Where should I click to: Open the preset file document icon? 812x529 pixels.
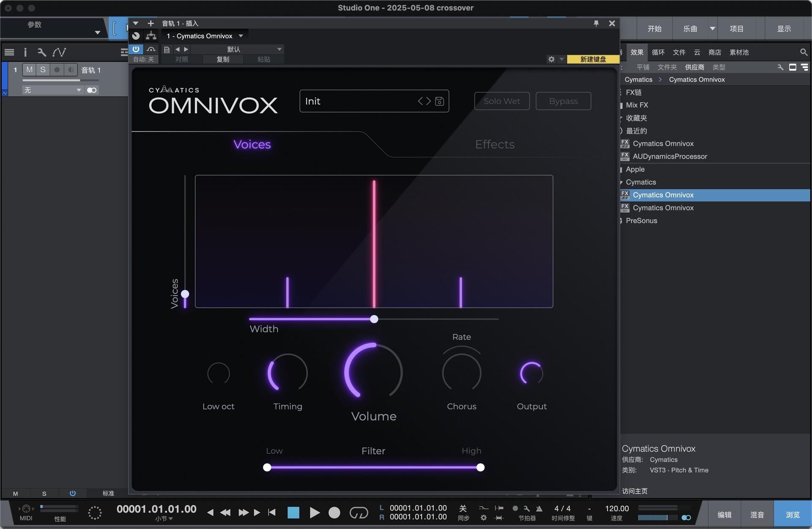[x=167, y=49]
